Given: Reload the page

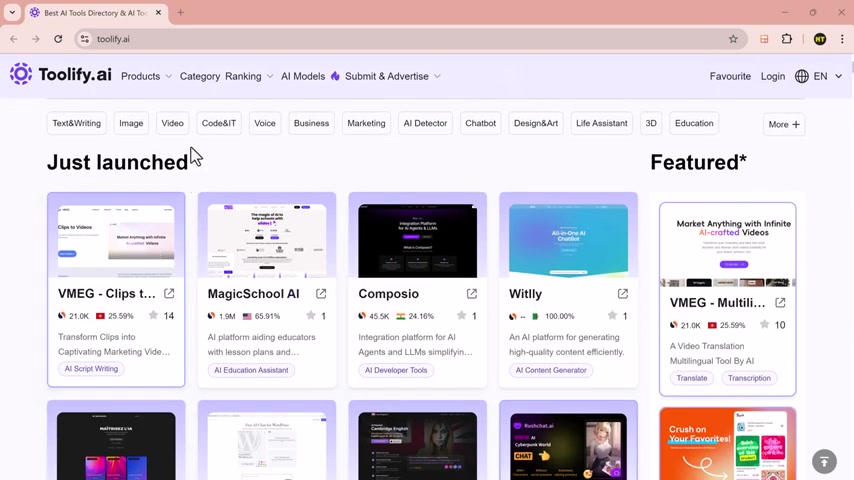Looking at the screenshot, I should (58, 39).
